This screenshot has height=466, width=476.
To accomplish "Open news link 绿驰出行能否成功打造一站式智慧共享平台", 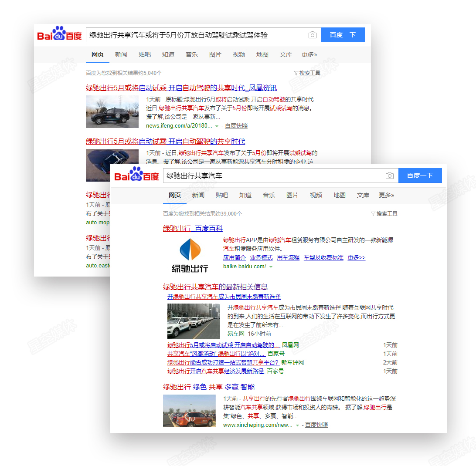I will 223,362.
